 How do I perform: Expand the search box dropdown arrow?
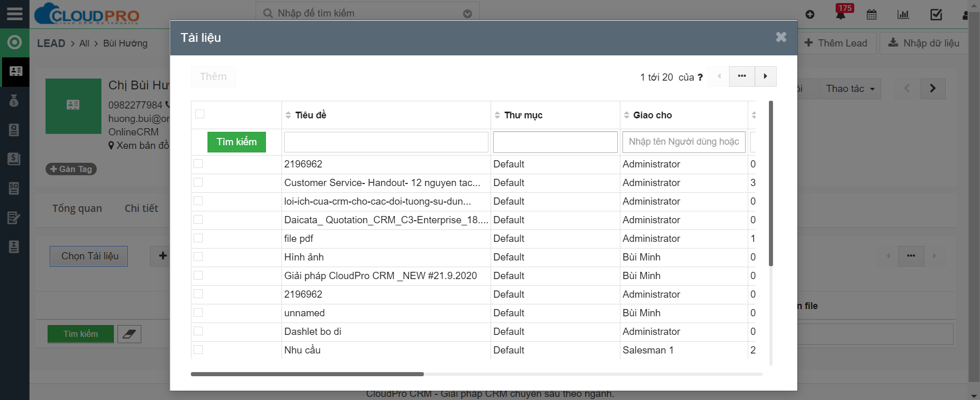467,14
